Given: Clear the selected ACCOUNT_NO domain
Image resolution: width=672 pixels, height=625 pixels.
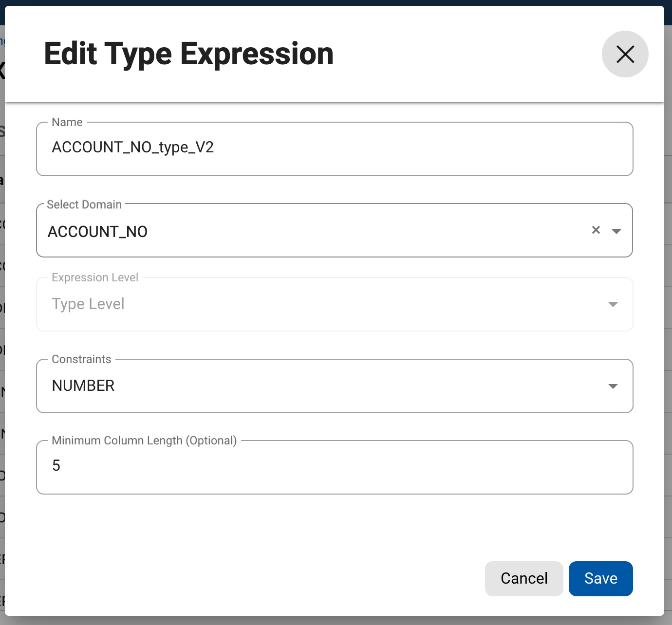Looking at the screenshot, I should click(x=596, y=230).
